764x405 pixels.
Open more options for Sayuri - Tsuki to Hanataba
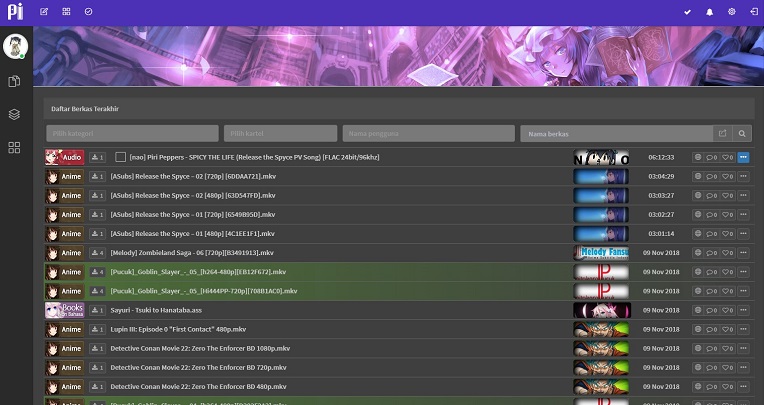point(743,310)
